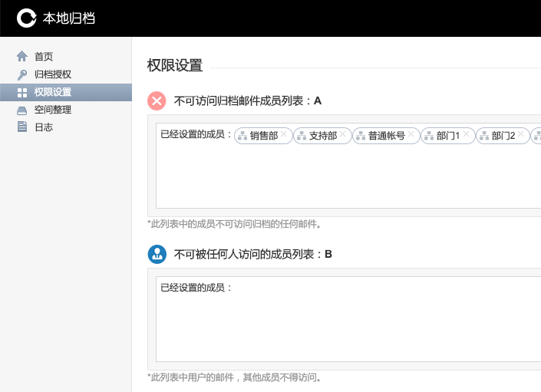Remove the 部门2 tag

click(x=521, y=133)
